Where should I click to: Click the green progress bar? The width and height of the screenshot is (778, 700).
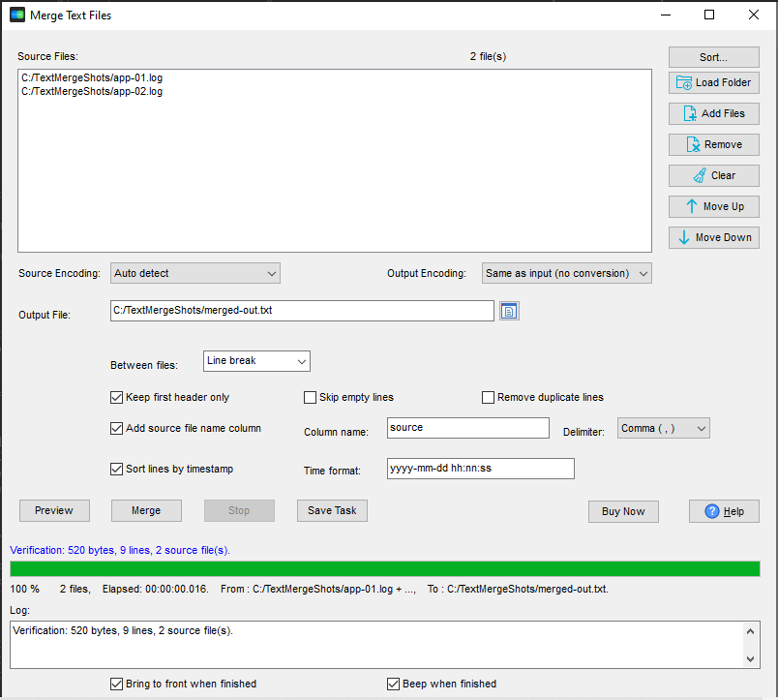[x=385, y=569]
